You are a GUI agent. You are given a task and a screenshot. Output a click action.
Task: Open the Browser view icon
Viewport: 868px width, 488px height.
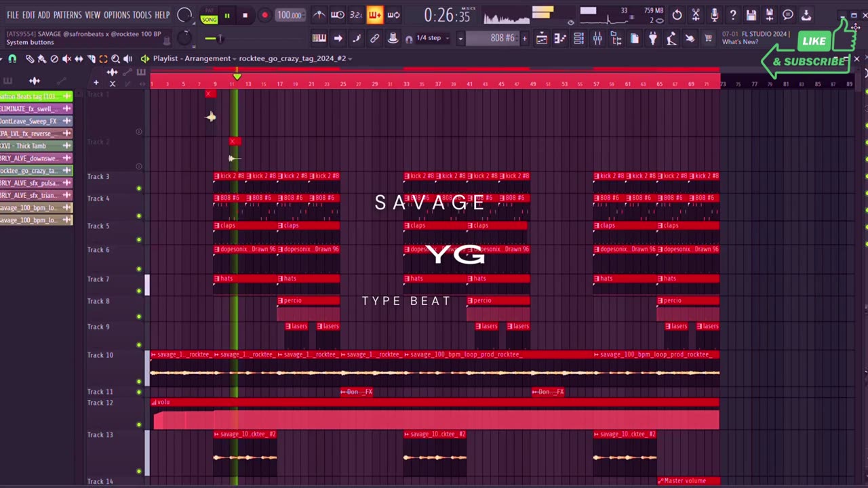tap(616, 39)
